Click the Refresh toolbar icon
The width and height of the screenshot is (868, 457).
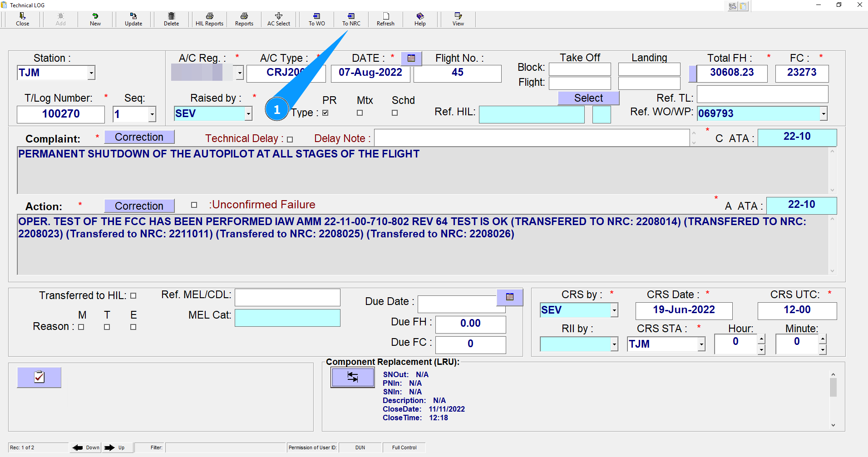(385, 19)
